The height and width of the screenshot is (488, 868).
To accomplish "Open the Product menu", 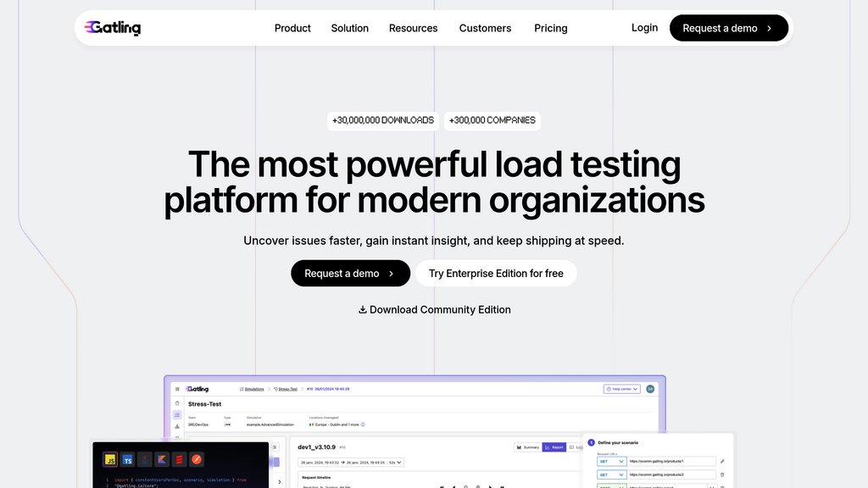I will pyautogui.click(x=292, y=28).
